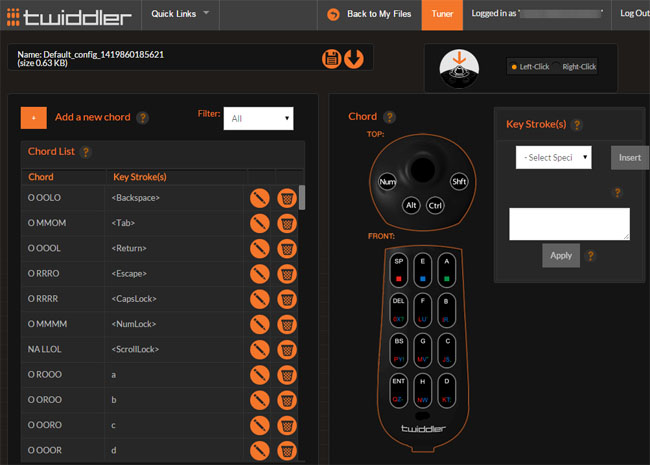Edit the chord row for letter a
This screenshot has width=650, height=465.
260,375
